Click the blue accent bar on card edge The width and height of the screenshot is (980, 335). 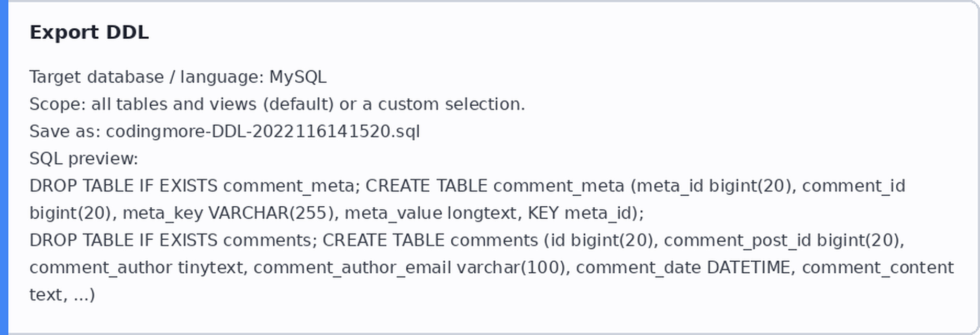click(x=4, y=167)
